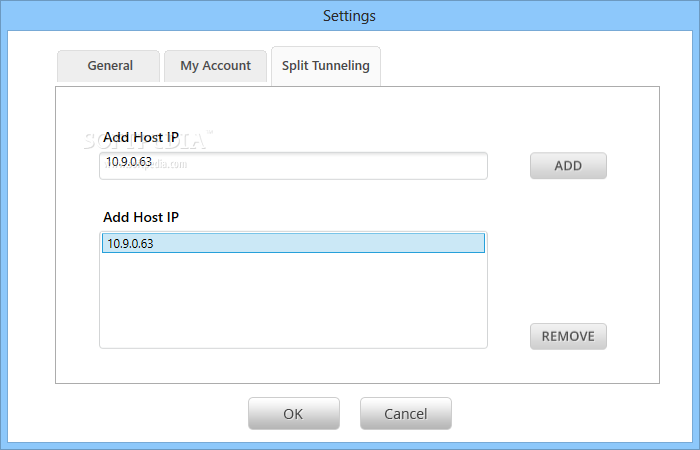Click the Add Host IP label above the input
This screenshot has width=700, height=450.
[141, 137]
